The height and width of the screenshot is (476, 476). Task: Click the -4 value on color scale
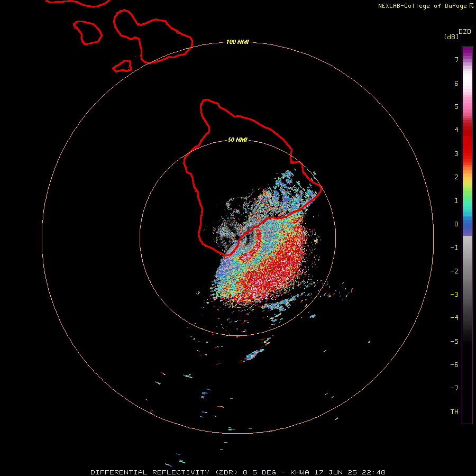(454, 318)
